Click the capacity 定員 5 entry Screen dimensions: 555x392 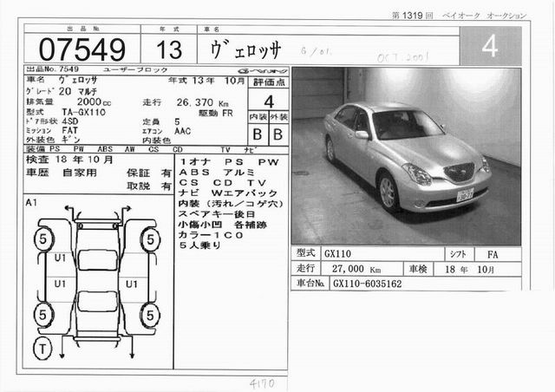(x=161, y=122)
